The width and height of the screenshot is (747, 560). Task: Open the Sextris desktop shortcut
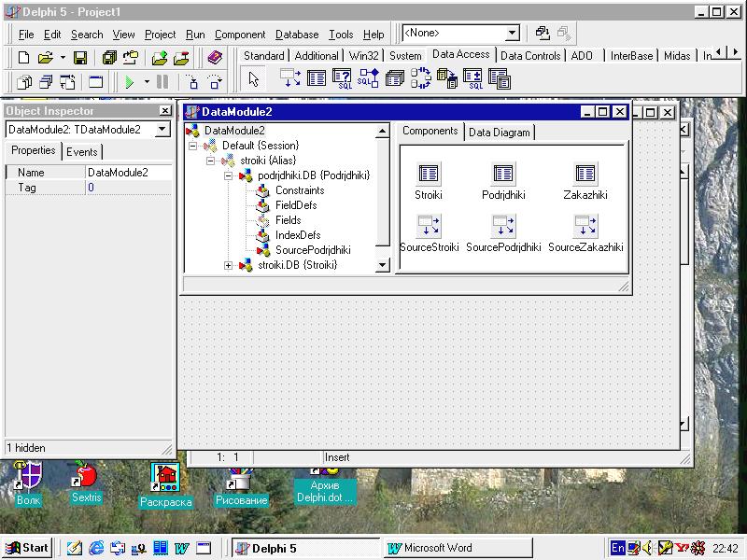click(86, 482)
